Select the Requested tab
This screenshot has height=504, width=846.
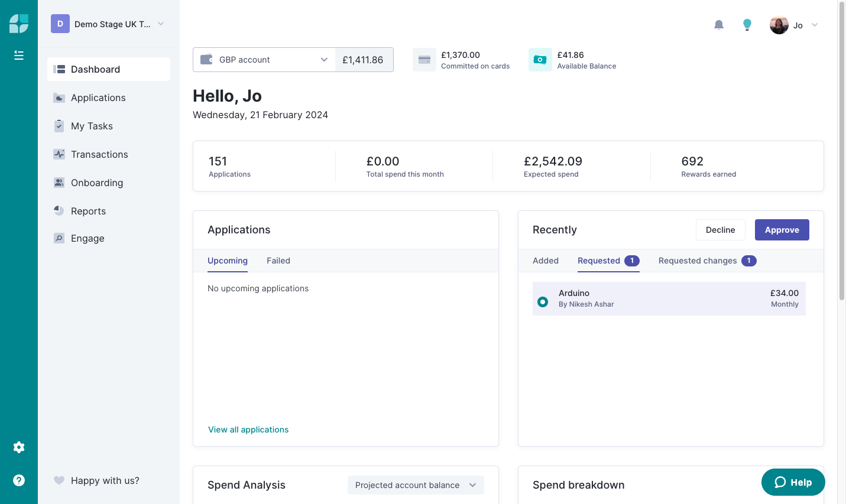pos(608,261)
